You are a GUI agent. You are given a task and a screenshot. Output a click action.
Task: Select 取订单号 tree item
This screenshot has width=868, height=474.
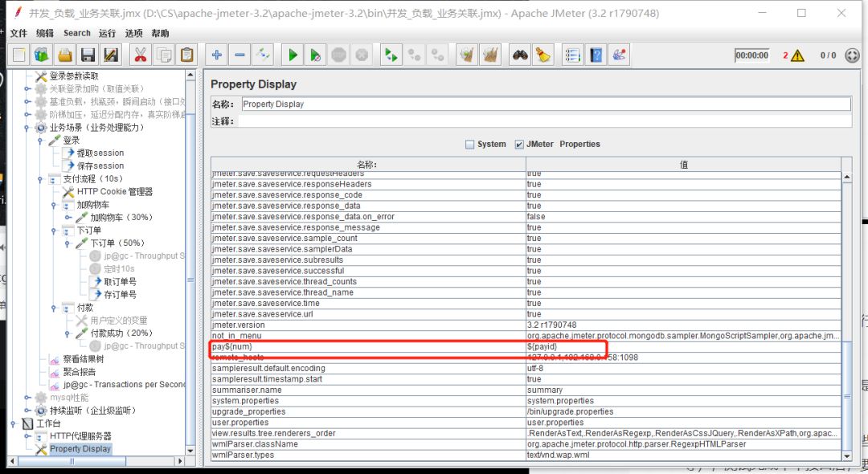120,282
